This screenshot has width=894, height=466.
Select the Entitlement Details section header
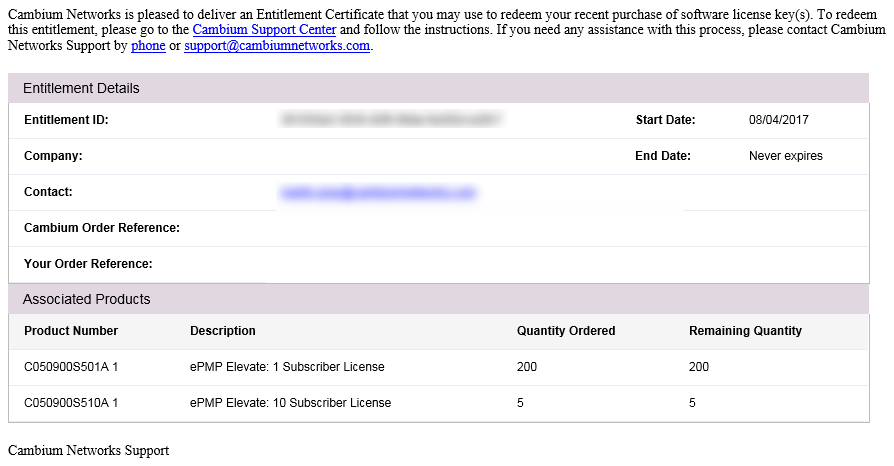pos(81,88)
